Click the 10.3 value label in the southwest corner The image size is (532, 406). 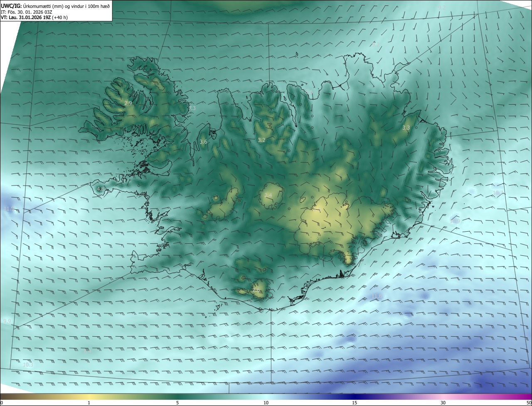point(28,364)
